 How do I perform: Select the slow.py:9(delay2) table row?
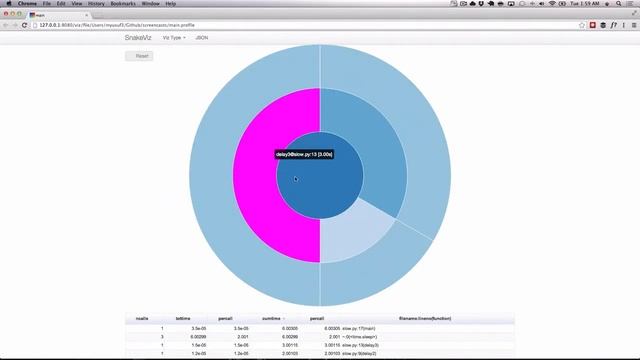coord(320,353)
